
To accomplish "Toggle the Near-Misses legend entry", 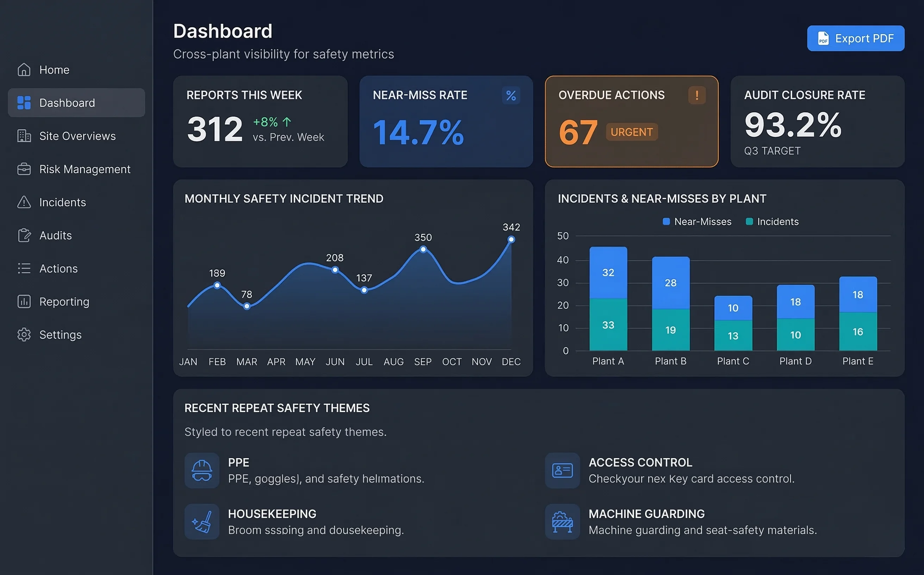I will coord(696,221).
